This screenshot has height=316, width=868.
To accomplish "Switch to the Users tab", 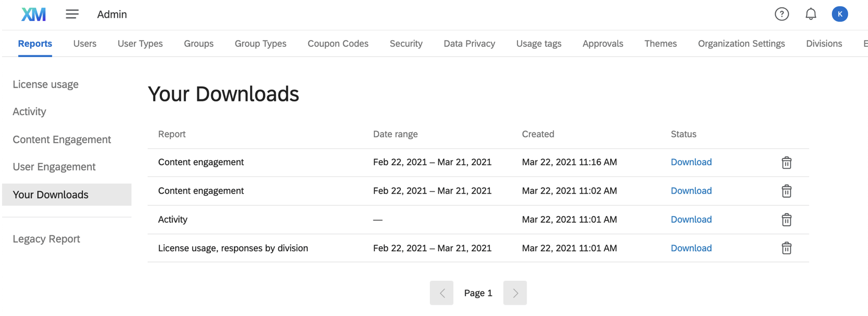I will pyautogui.click(x=85, y=44).
